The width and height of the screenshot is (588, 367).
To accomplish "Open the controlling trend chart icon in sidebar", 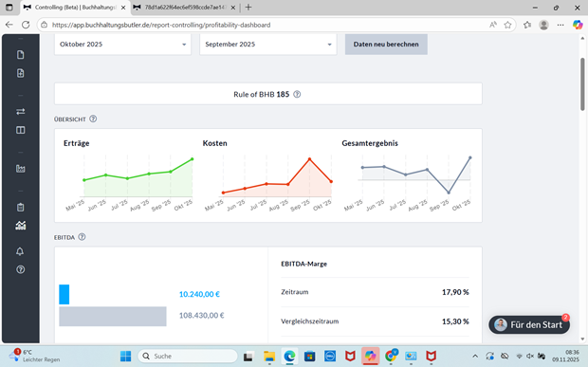I will 21,226.
